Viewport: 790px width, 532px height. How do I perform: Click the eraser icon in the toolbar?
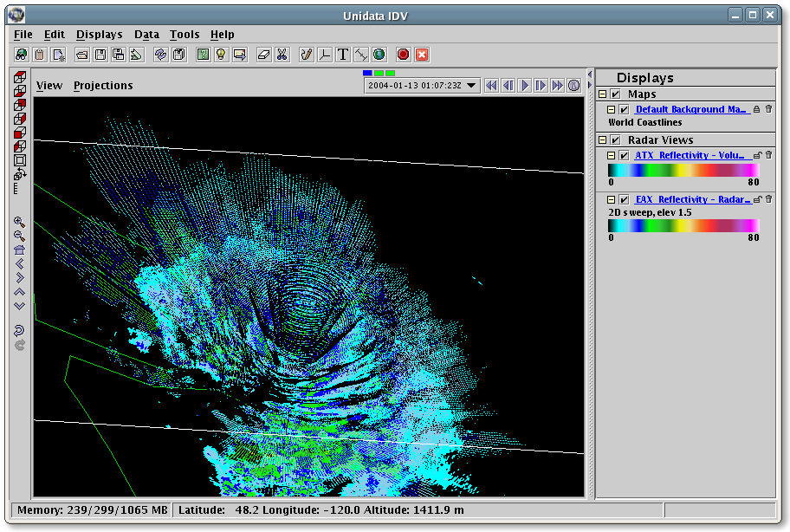point(265,55)
